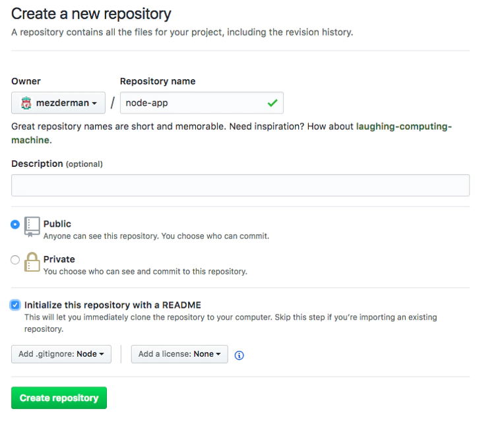Viewport: 504px width, 430px height.
Task: Expand the Add .gitignore: Node dropdown
Action: click(61, 354)
